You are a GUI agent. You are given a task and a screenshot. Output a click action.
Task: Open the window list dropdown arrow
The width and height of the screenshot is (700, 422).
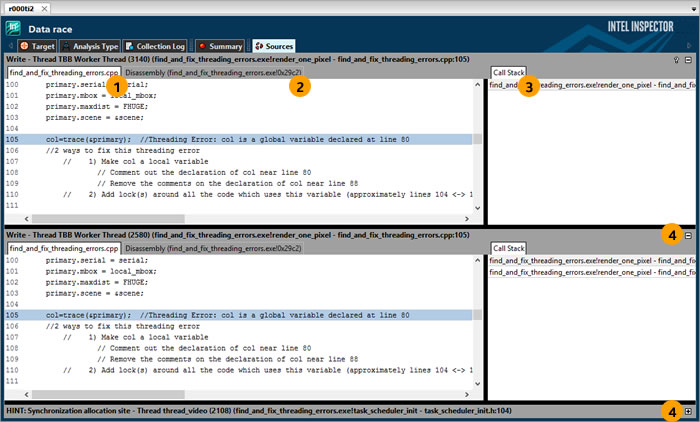[694, 8]
